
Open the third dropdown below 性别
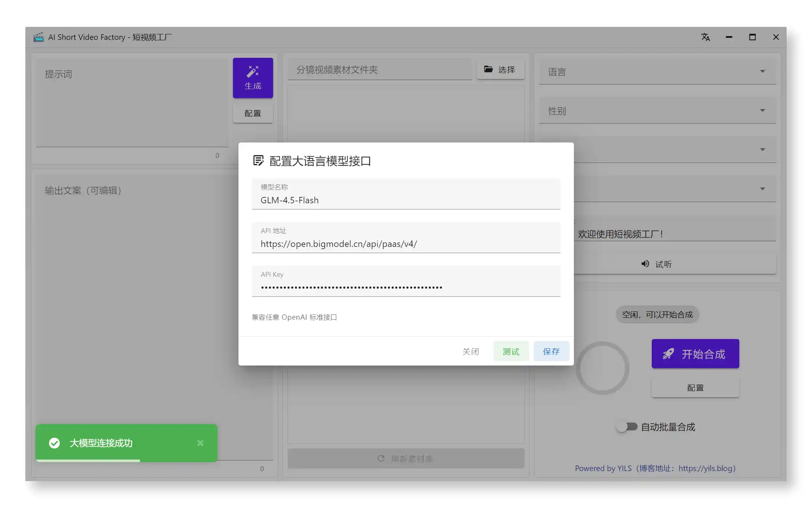coord(674,150)
